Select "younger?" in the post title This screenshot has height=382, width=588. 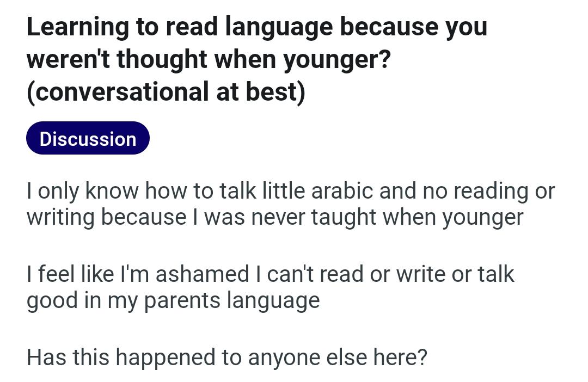click(337, 60)
